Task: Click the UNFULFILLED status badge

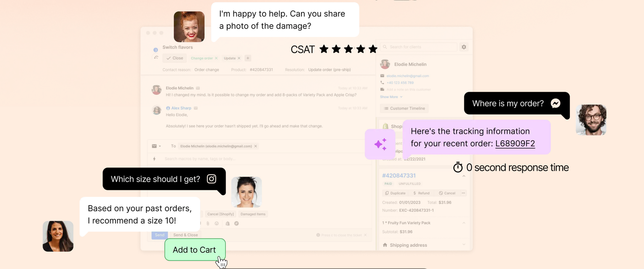Action: coord(410,184)
